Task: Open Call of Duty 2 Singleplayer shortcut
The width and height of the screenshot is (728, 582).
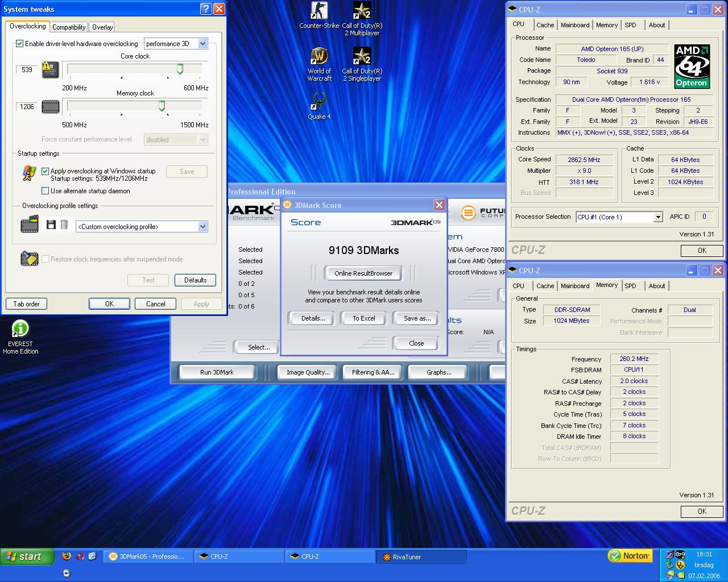Action: coord(362,64)
